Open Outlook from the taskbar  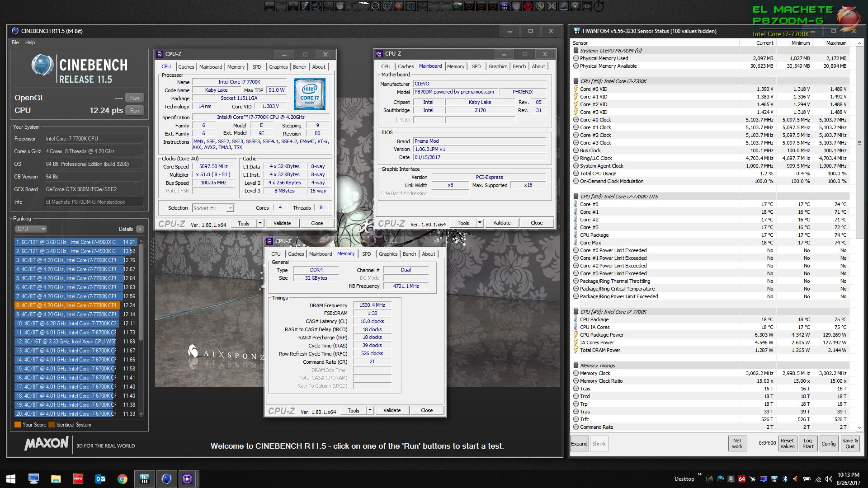[100, 479]
